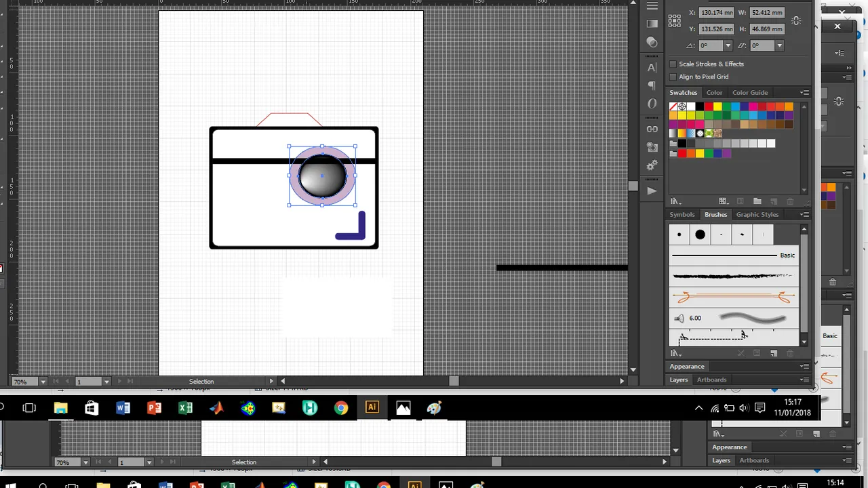Open Microsoft Word from the taskbar
Screen dimensions: 868x488
tap(123, 407)
